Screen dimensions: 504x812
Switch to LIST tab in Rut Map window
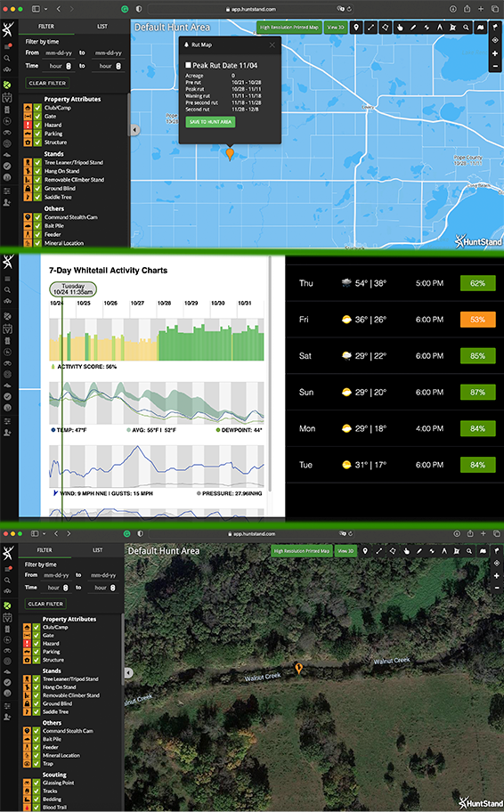(102, 27)
